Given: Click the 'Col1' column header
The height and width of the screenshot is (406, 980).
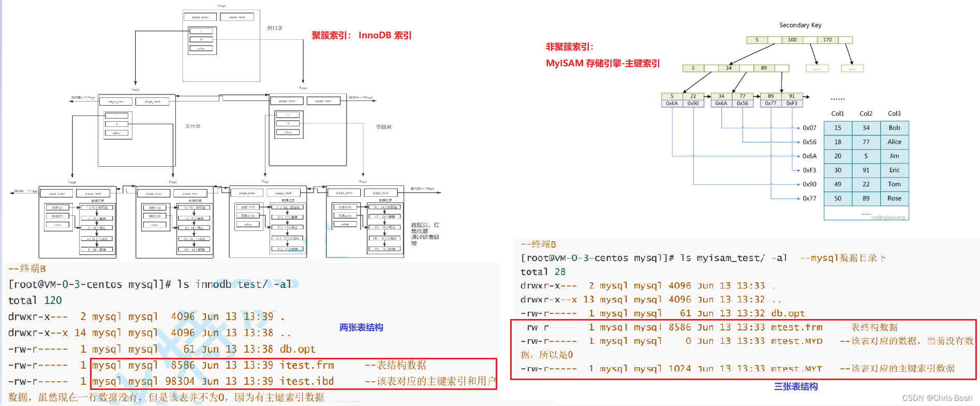Looking at the screenshot, I should coord(838,113).
